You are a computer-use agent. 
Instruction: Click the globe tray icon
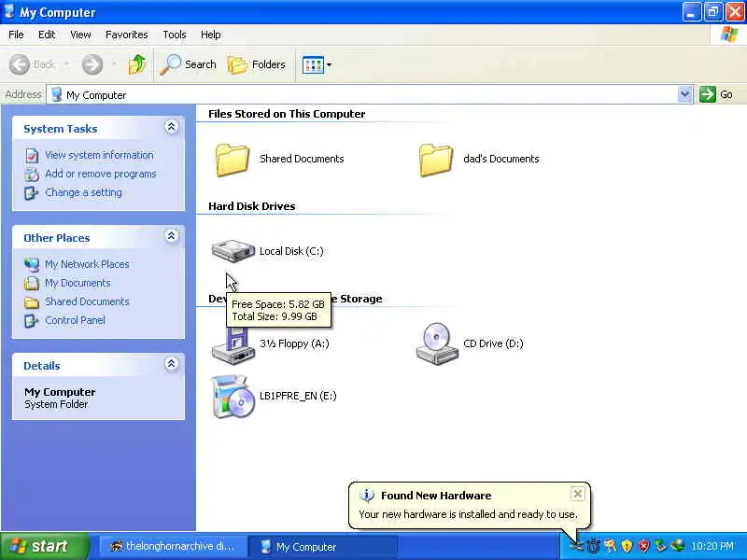(678, 546)
